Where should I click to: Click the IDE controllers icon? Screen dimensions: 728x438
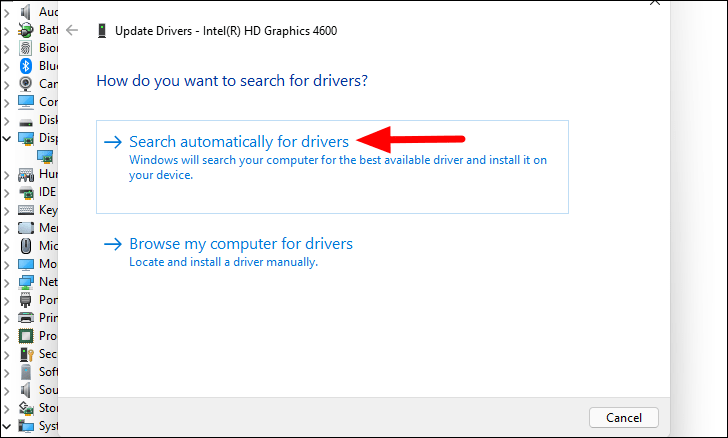26,192
